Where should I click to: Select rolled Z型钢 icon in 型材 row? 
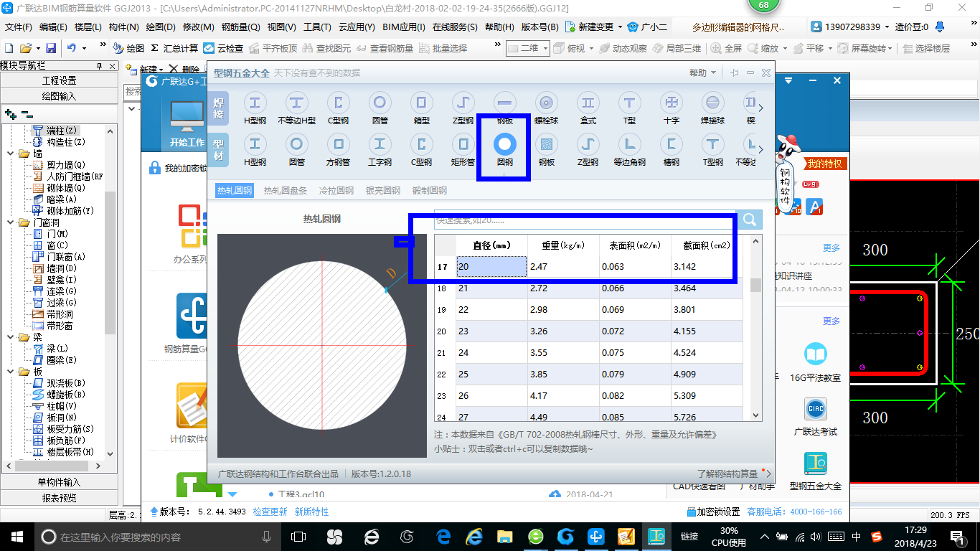(x=588, y=150)
